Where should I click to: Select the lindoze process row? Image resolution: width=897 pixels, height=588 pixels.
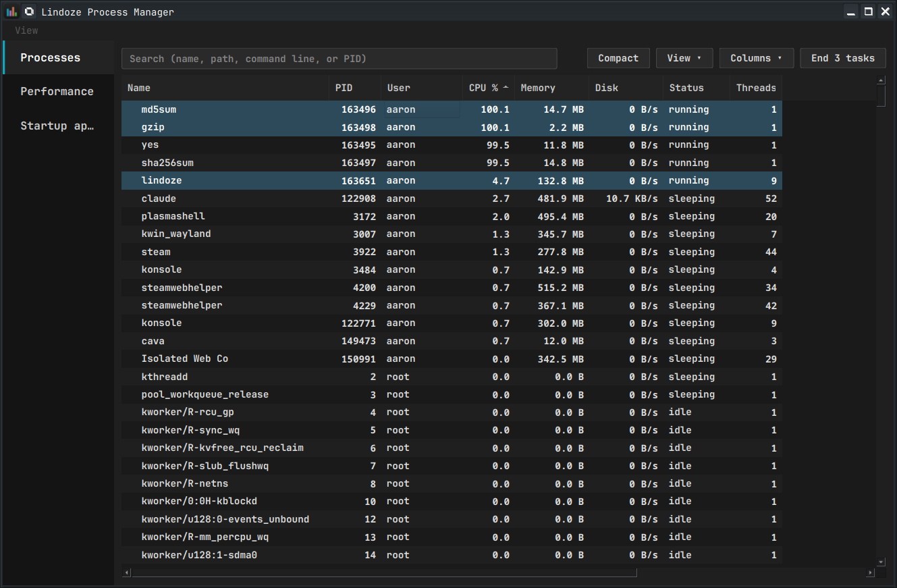click(x=452, y=180)
